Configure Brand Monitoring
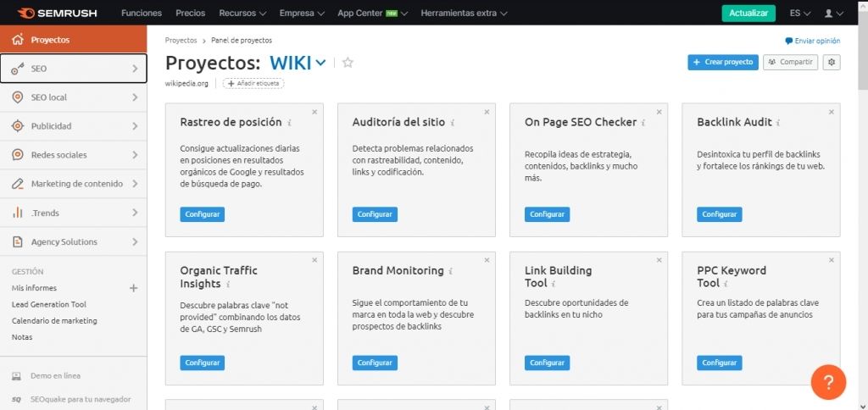The height and width of the screenshot is (410, 868). coord(375,363)
